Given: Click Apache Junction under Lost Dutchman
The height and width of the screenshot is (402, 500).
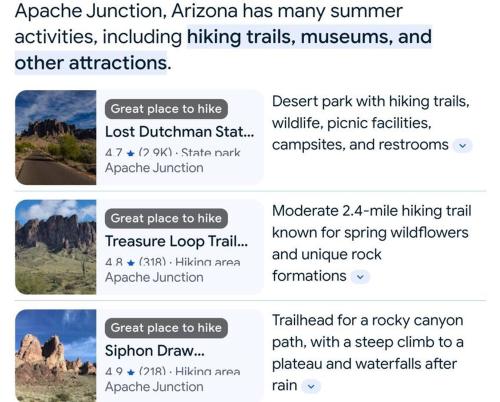Looking at the screenshot, I should [x=154, y=168].
